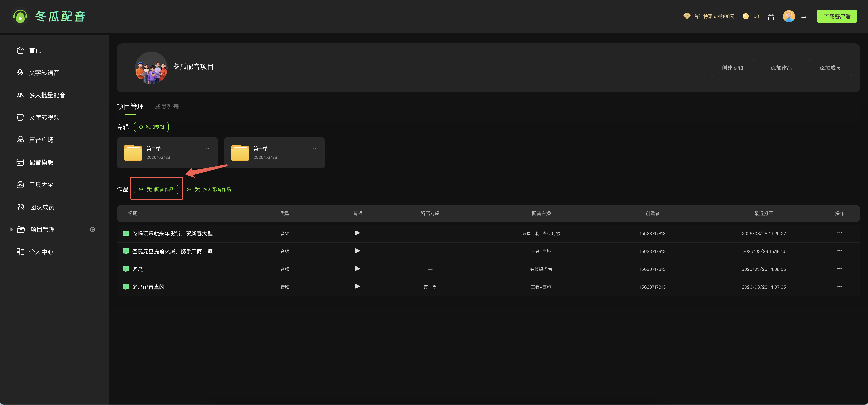Go to 文字转语音 in sidebar
This screenshot has height=405, width=868.
[44, 73]
